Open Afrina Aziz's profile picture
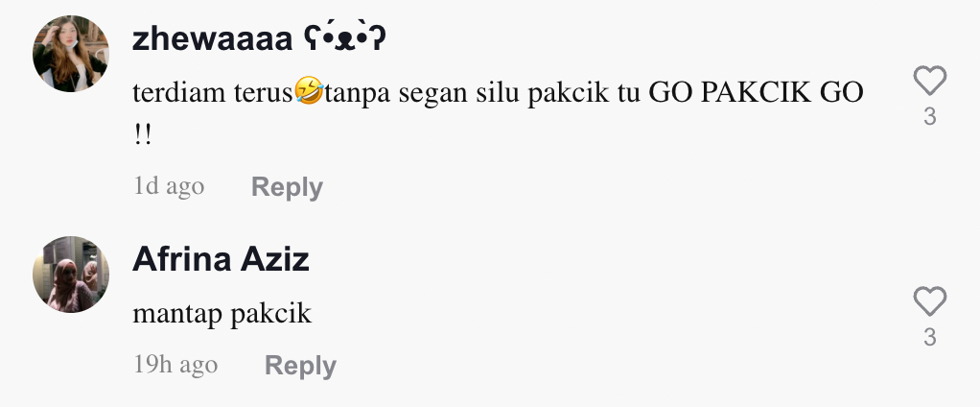 pyautogui.click(x=71, y=275)
